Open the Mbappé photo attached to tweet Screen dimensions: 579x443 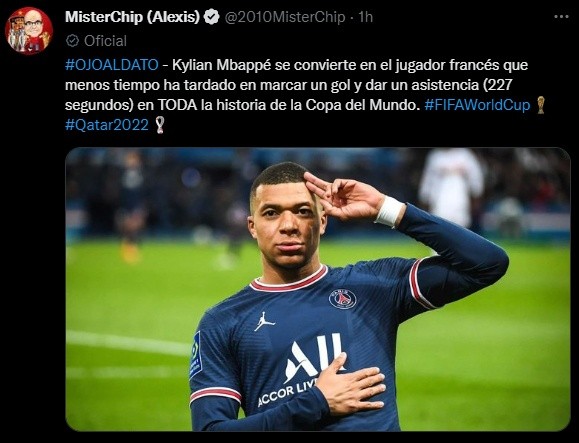click(318, 289)
